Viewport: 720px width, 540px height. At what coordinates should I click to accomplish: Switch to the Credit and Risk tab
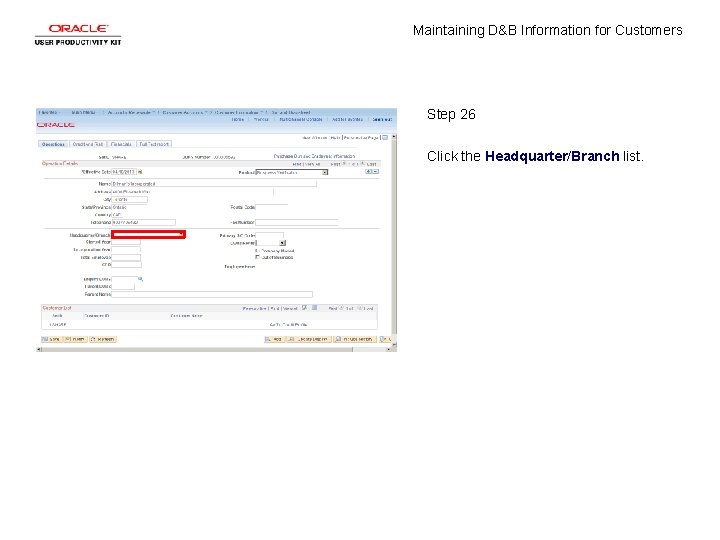[88, 144]
